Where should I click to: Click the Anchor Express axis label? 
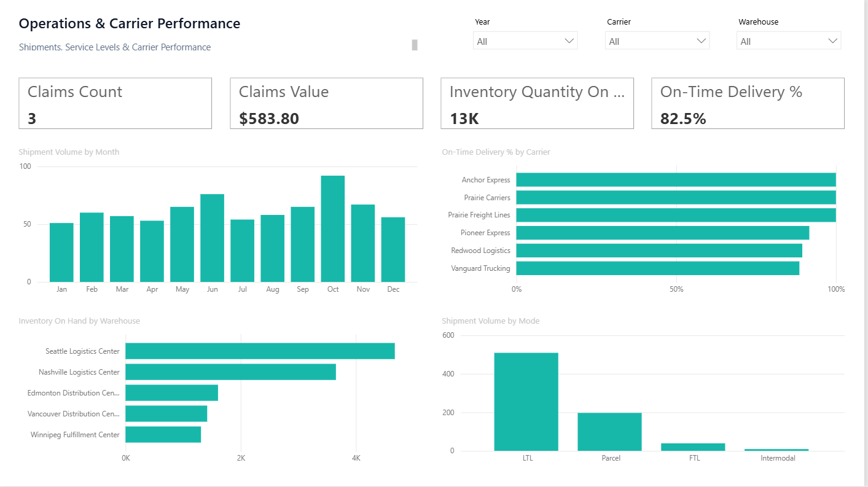[x=486, y=180]
